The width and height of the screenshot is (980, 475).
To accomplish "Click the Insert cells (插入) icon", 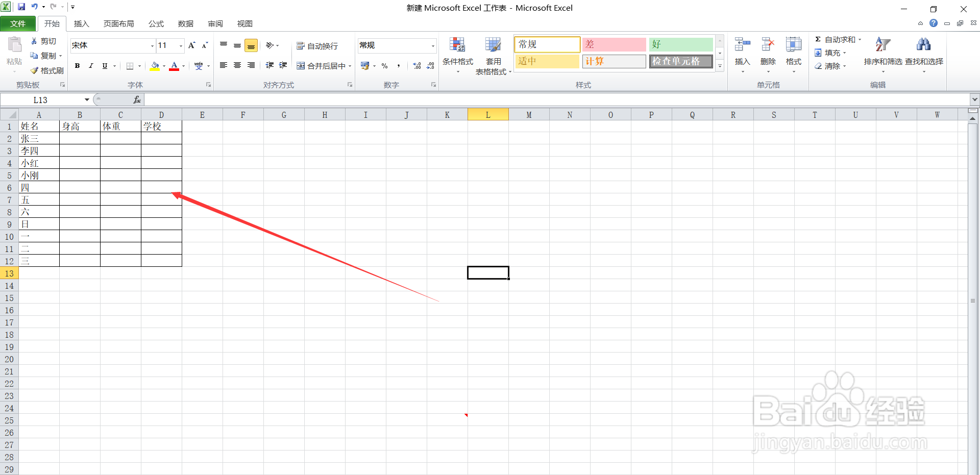I will click(742, 45).
